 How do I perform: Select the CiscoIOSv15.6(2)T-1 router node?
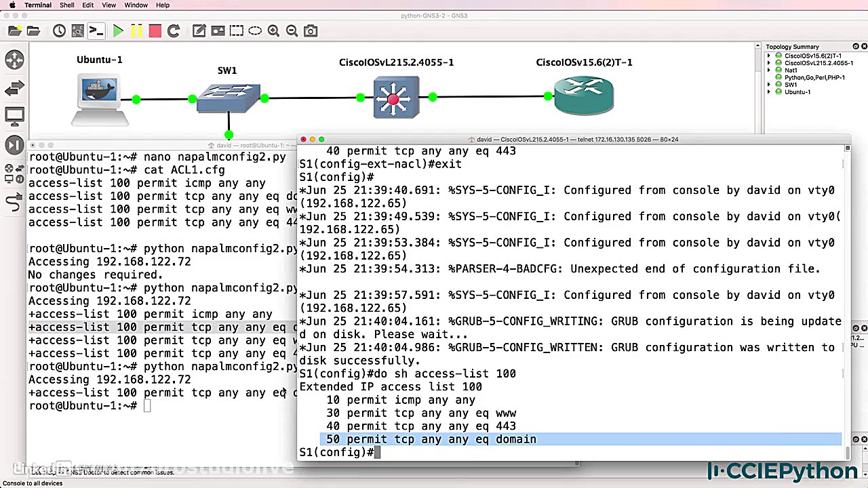click(584, 96)
